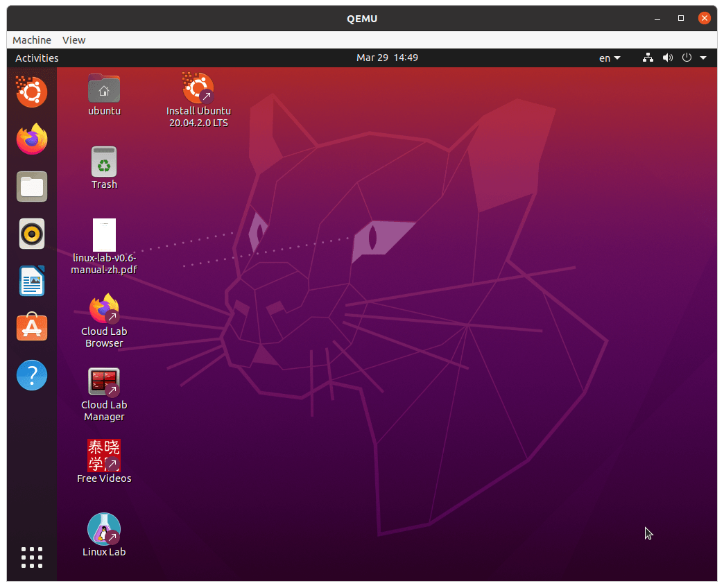This screenshot has height=588, width=724.
Task: Click the volume speaker icon in top bar
Action: click(x=668, y=58)
